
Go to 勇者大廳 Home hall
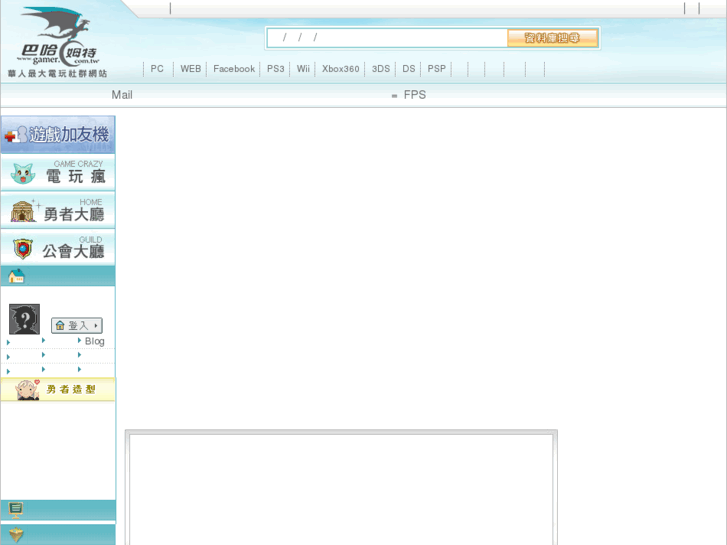58,211
